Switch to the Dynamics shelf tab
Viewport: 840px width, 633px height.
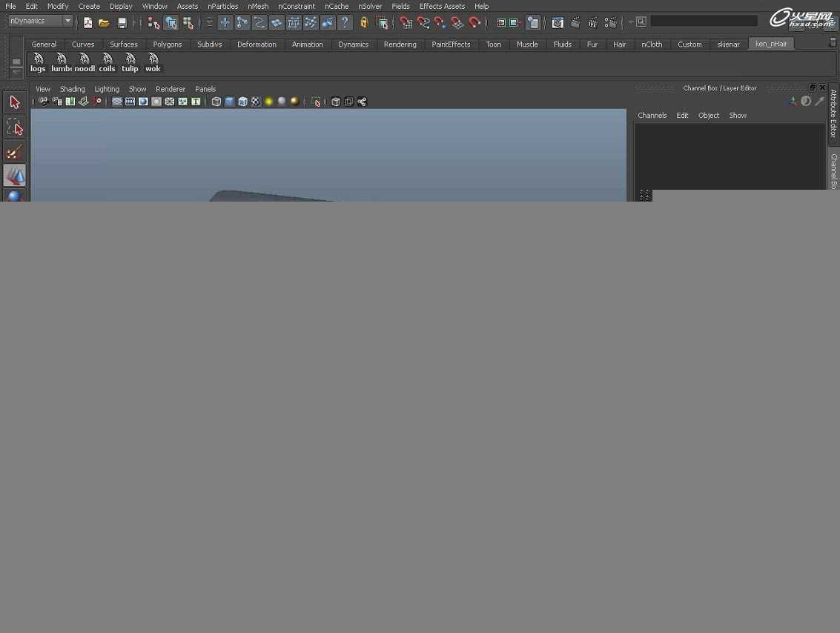353,44
